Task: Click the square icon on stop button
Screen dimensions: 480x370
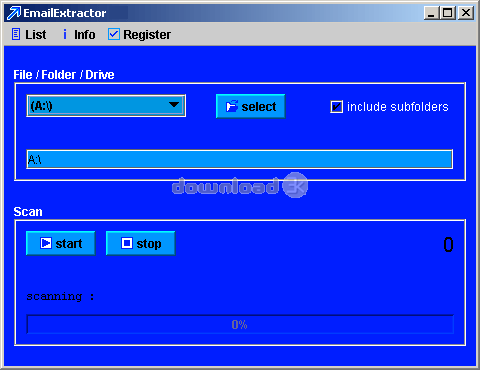Action: tap(127, 243)
